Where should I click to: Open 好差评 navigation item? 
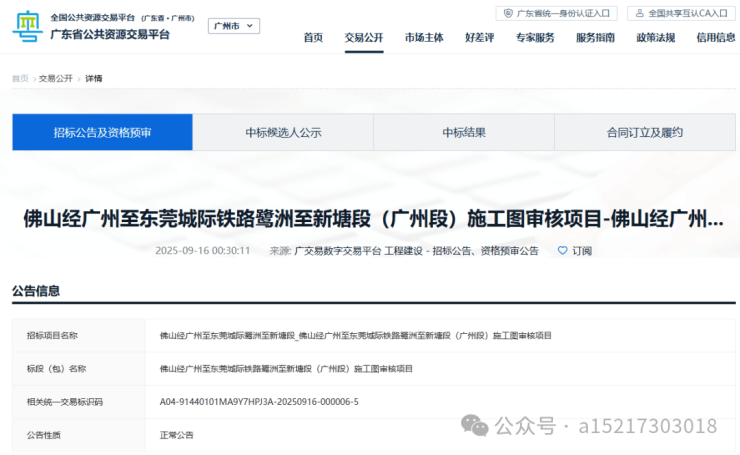(479, 38)
